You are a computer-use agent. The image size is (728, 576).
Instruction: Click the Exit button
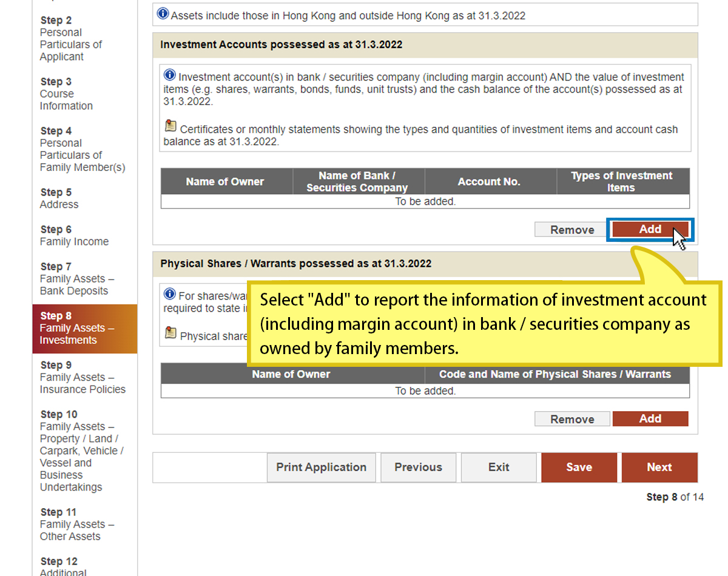499,467
